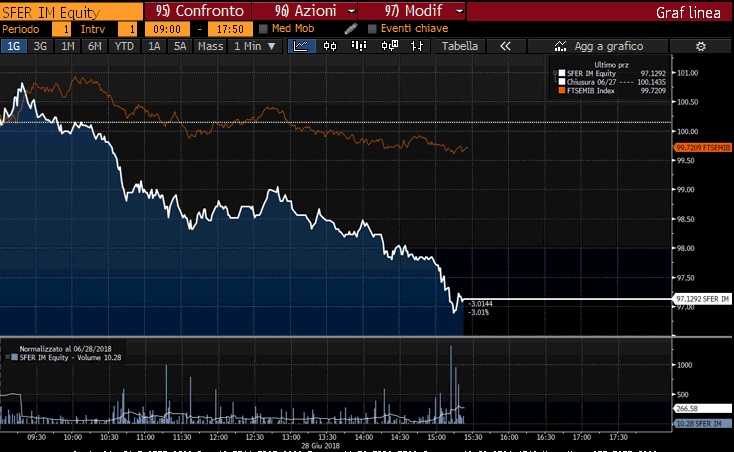734x452 pixels.
Task: Click the pencil annotation icon
Action: pos(351,29)
